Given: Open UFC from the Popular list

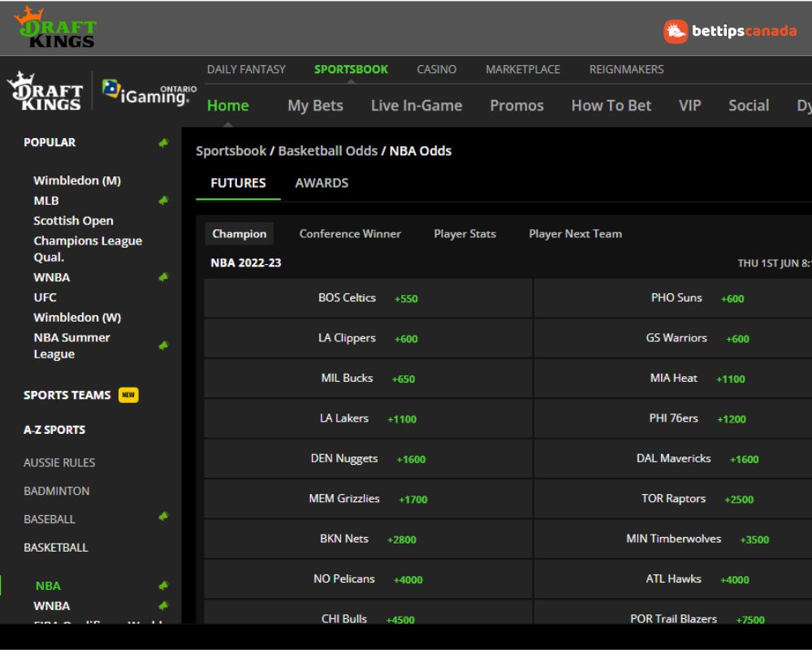Looking at the screenshot, I should (x=45, y=297).
